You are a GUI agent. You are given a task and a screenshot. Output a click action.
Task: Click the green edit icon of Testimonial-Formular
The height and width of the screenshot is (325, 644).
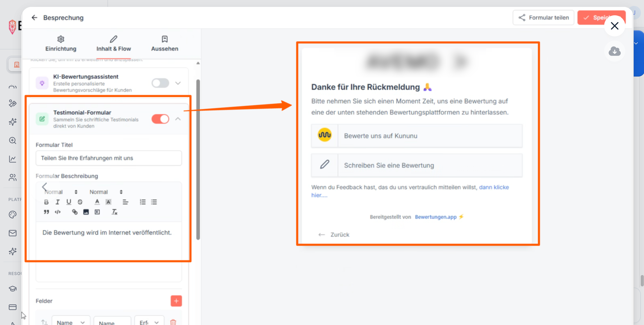(42, 119)
